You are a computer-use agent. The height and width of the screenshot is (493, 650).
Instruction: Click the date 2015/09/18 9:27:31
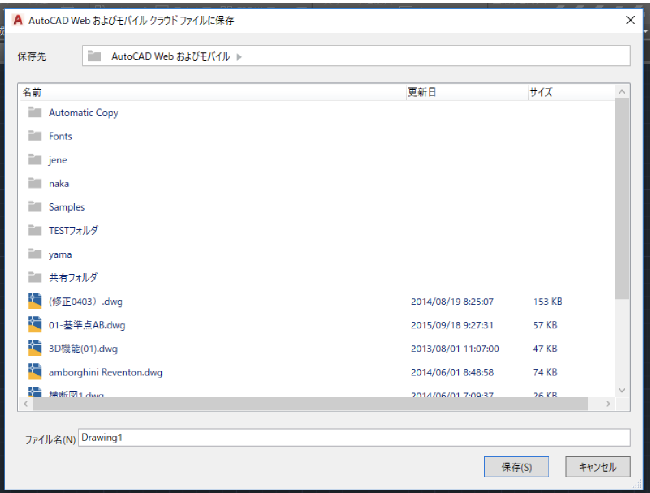[x=452, y=325]
